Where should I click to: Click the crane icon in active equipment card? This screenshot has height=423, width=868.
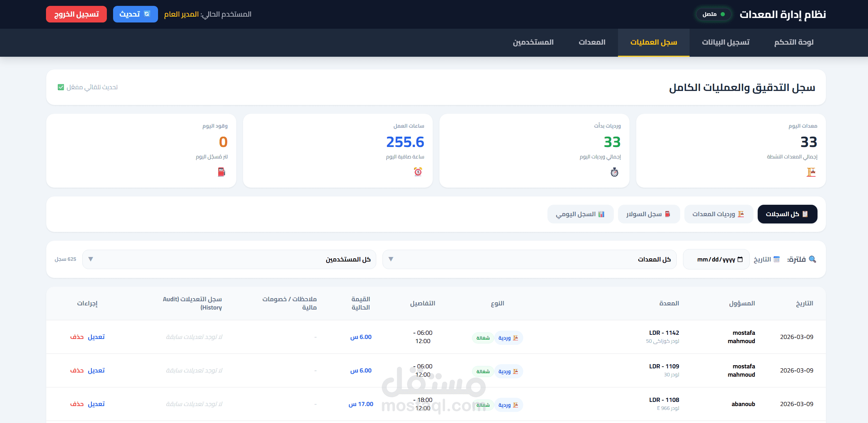click(811, 172)
